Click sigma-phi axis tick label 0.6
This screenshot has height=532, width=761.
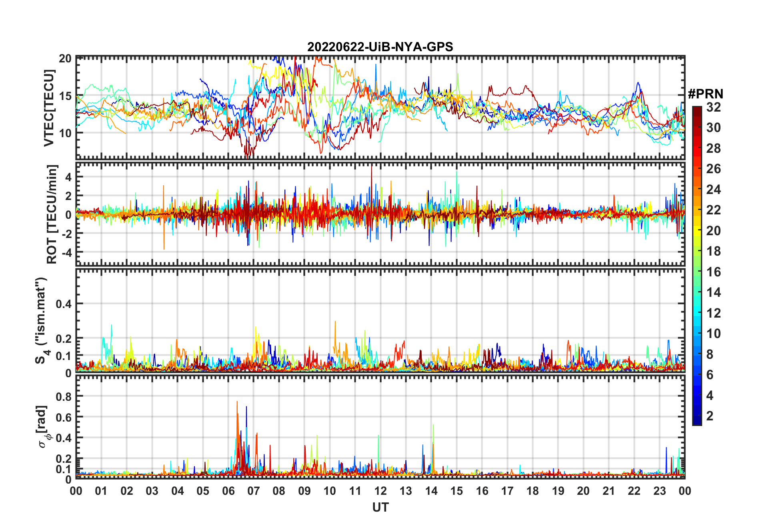tap(64, 418)
